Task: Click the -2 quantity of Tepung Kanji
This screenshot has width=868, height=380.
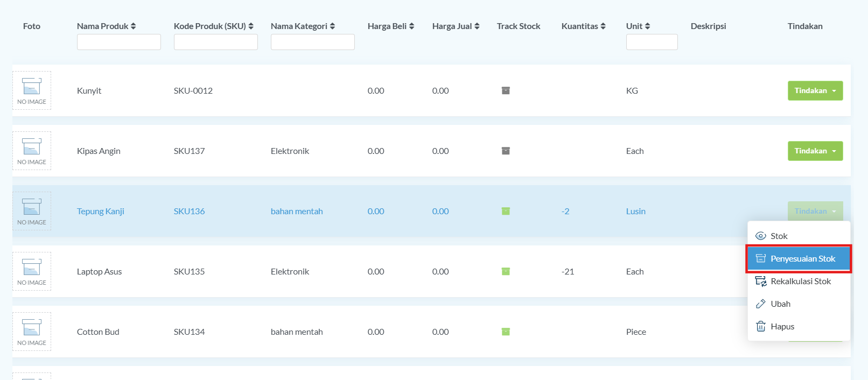Action: [x=565, y=211]
